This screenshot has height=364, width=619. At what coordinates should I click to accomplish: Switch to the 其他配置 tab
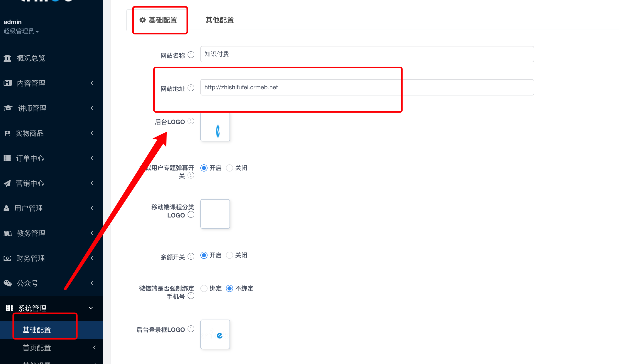tap(220, 20)
